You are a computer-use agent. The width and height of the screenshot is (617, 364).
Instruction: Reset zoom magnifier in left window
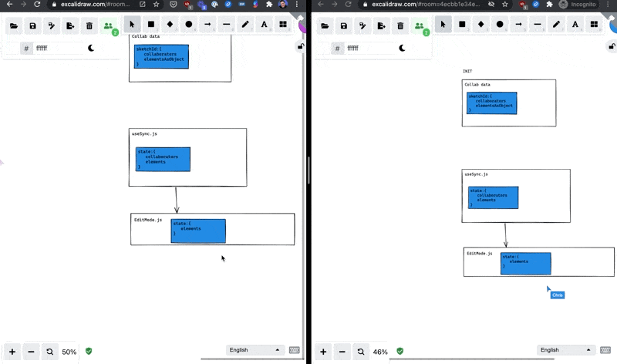[x=50, y=352]
